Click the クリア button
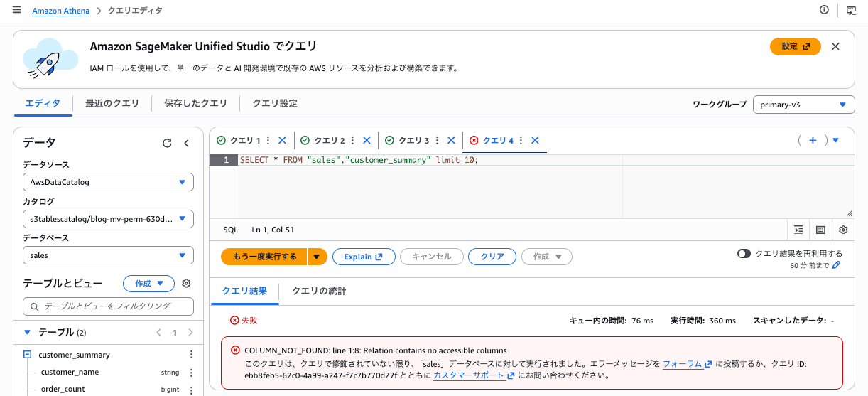868x396 pixels. [x=492, y=257]
